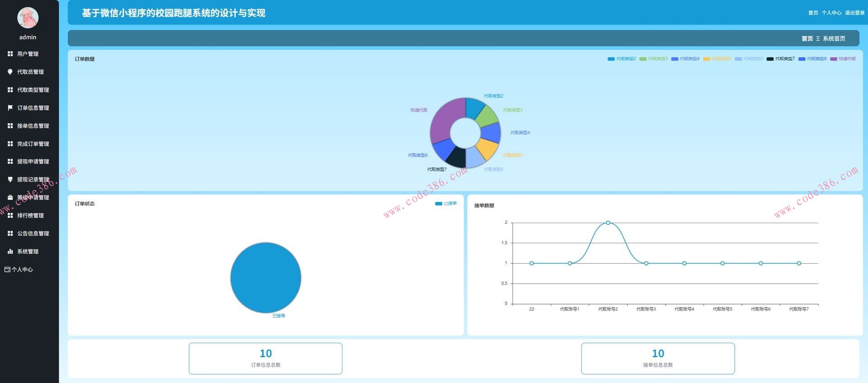868x383 pixels.
Task: Click 退出登录 in the top header
Action: coord(854,13)
